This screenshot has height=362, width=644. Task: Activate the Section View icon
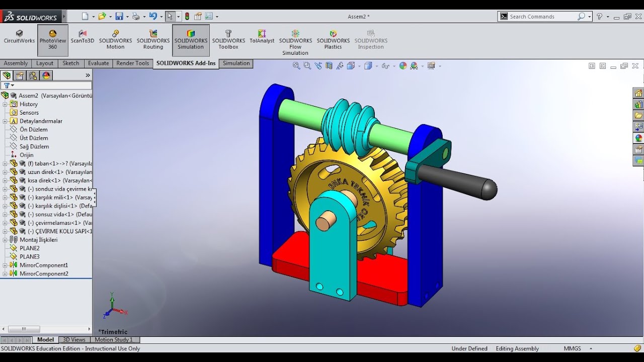[x=329, y=66]
